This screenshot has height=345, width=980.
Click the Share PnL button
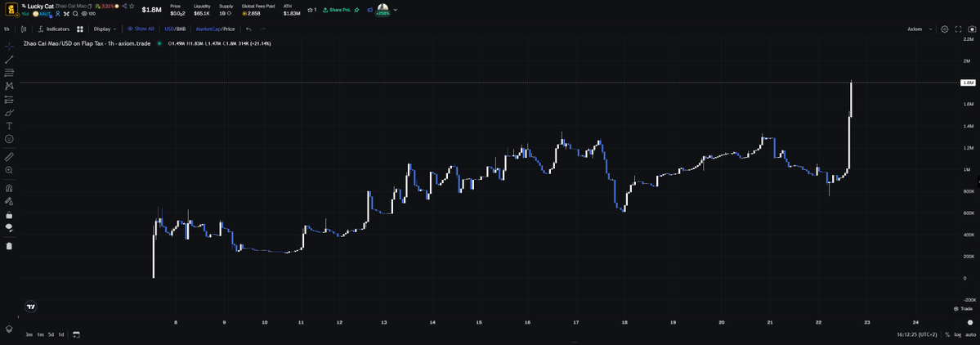click(336, 9)
